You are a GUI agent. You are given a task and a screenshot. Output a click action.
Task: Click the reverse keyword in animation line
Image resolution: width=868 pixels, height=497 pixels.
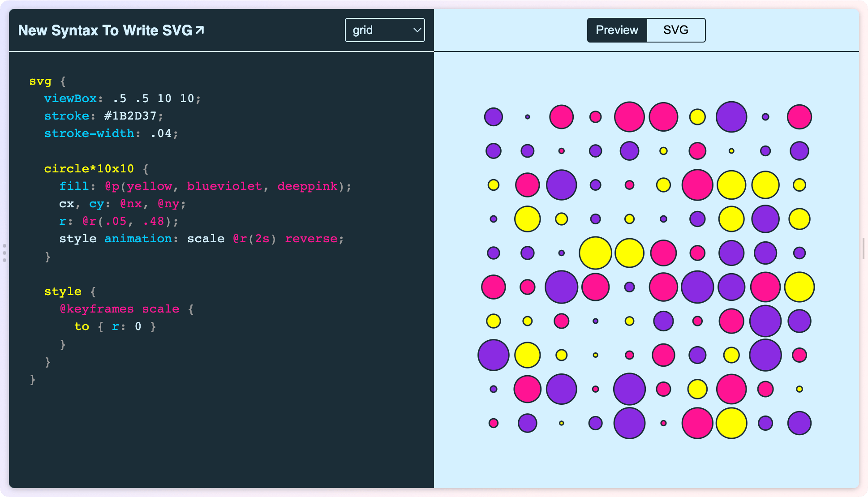pos(311,239)
